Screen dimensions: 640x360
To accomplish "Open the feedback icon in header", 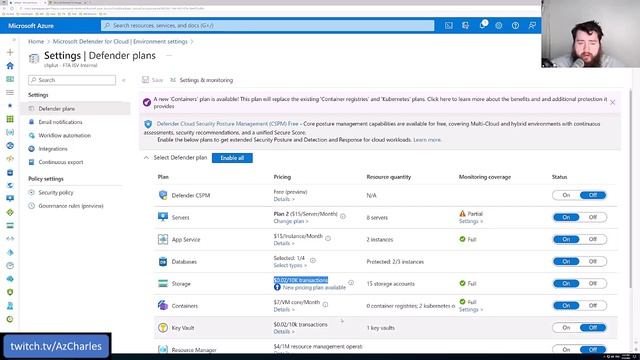I will (532, 25).
